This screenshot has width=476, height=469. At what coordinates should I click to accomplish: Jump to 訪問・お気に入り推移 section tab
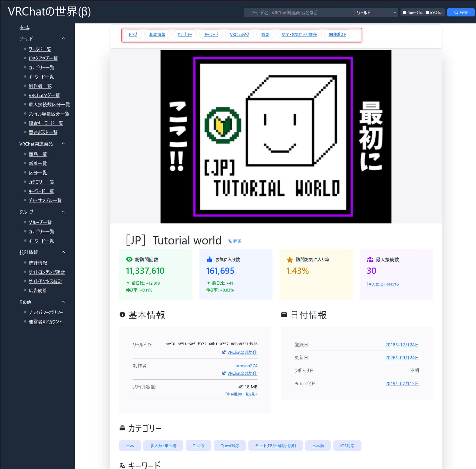pos(299,34)
